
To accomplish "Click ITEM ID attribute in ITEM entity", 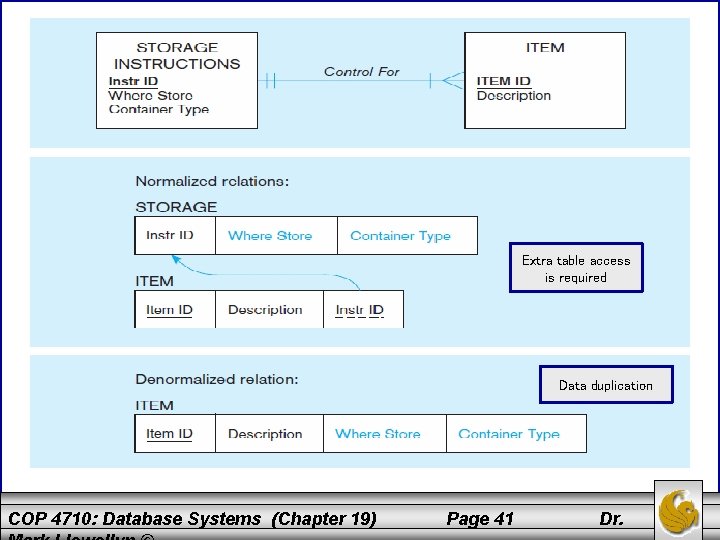I will tap(504, 81).
